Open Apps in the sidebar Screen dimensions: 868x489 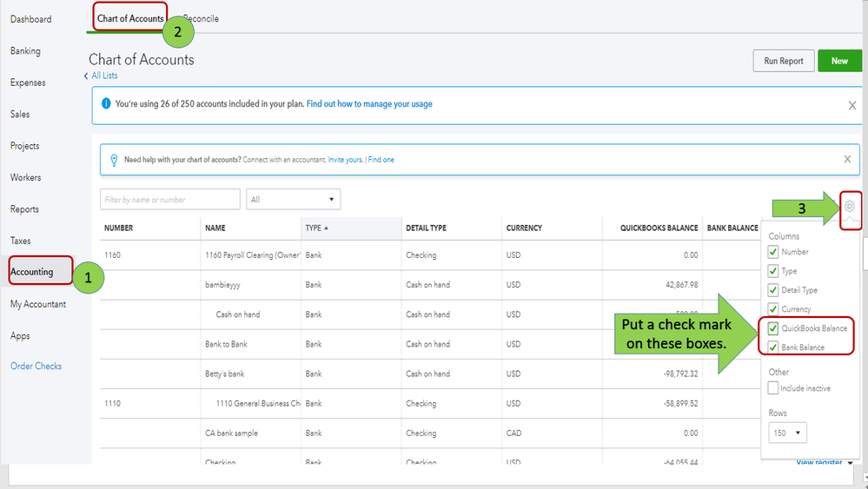point(20,336)
